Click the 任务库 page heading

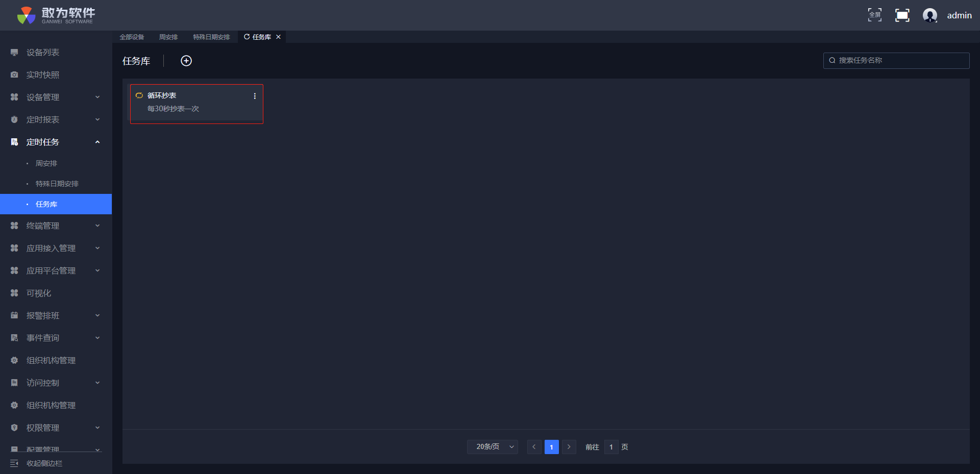(x=136, y=61)
